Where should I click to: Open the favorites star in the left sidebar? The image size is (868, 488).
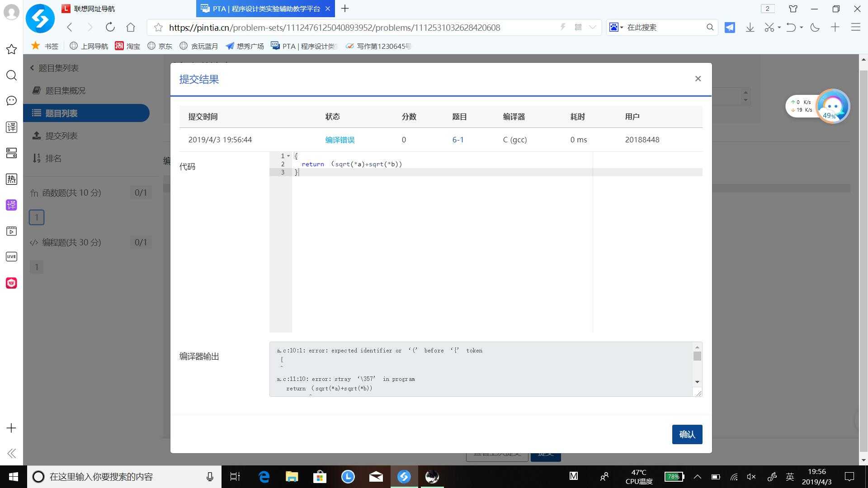11,49
